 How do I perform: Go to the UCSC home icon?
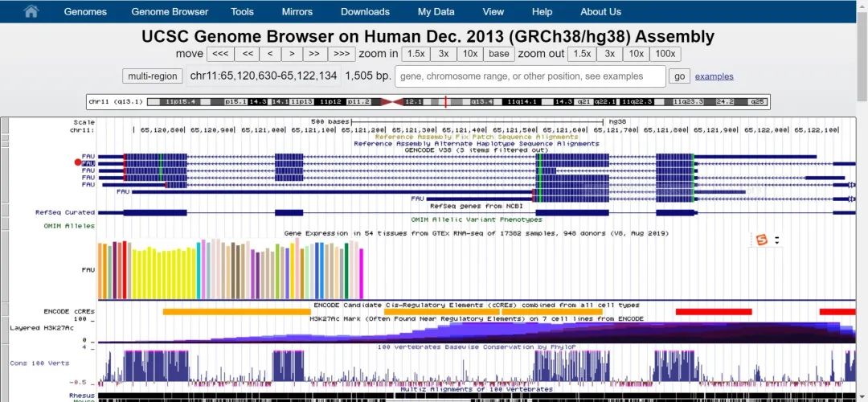[31, 11]
